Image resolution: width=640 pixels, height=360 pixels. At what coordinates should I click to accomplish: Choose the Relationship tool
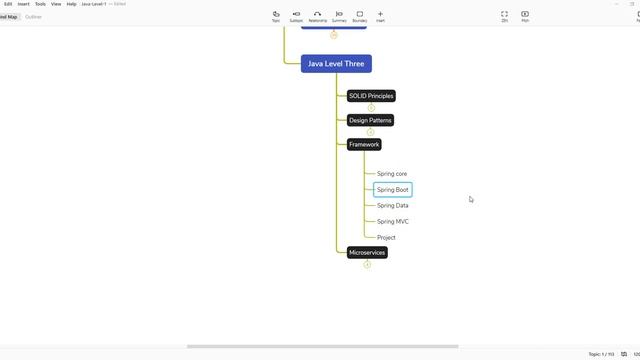(x=318, y=16)
